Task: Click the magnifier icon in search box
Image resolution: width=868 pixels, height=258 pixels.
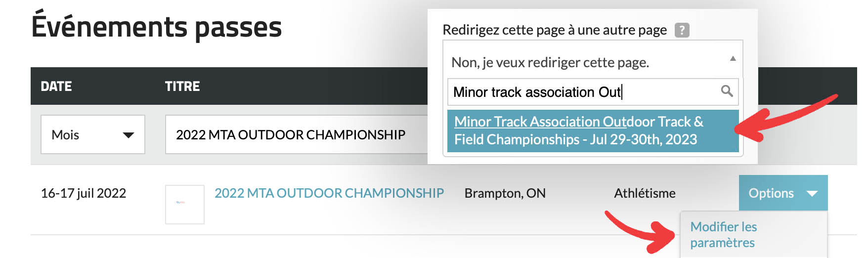Action: pyautogui.click(x=727, y=91)
